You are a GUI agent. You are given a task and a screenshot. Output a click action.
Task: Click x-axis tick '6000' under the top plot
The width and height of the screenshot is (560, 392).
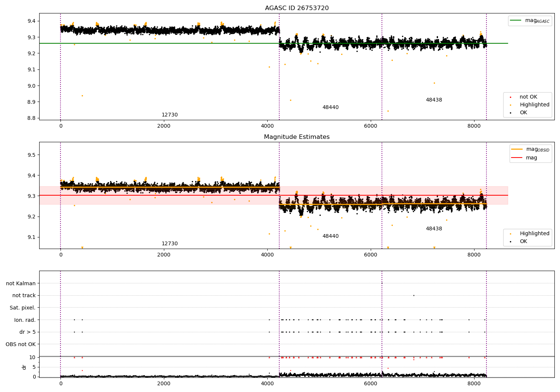371,126
